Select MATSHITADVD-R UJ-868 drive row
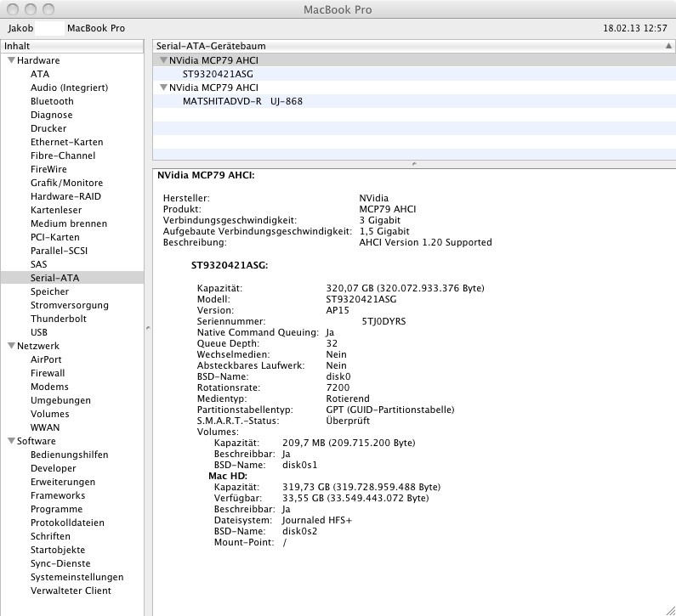This screenshot has height=616, width=676. [414, 101]
